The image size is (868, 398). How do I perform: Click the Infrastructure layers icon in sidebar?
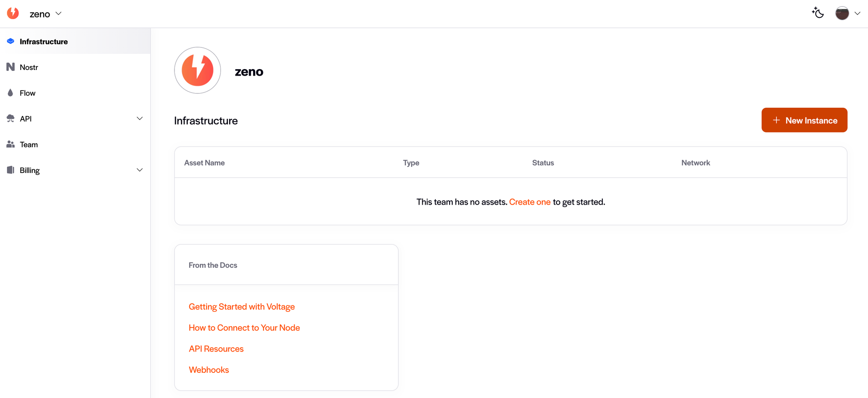coord(10,41)
